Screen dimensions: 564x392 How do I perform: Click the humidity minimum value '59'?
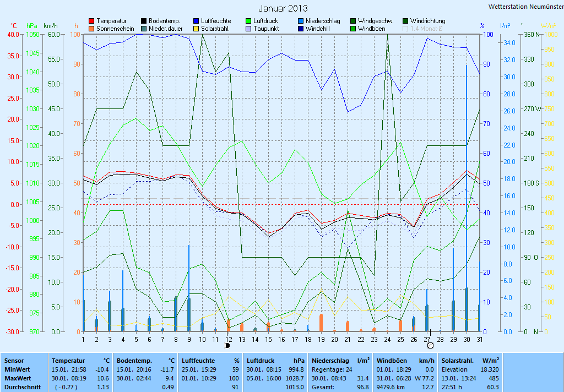point(236,369)
